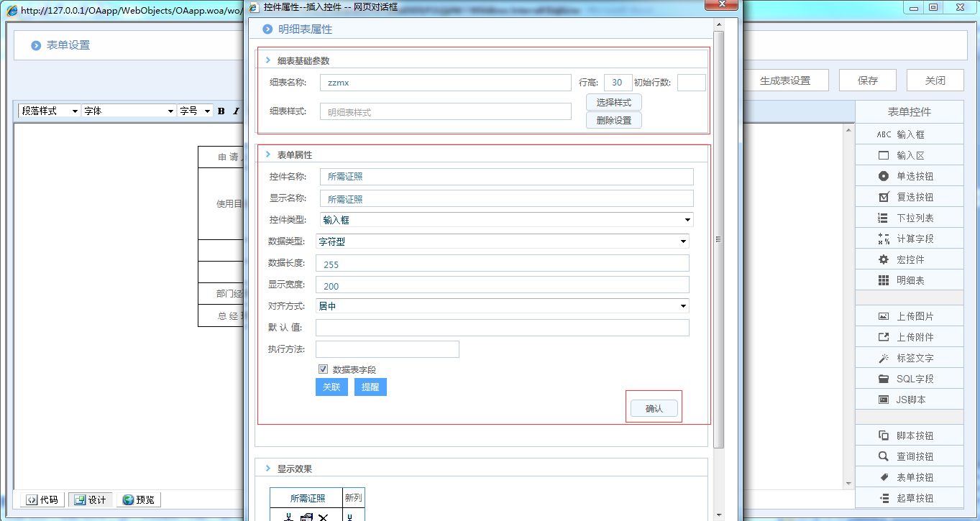Screen dimensions: 980x521
Task: Apply italic formatting in the editor toolbar
Action: [235, 111]
